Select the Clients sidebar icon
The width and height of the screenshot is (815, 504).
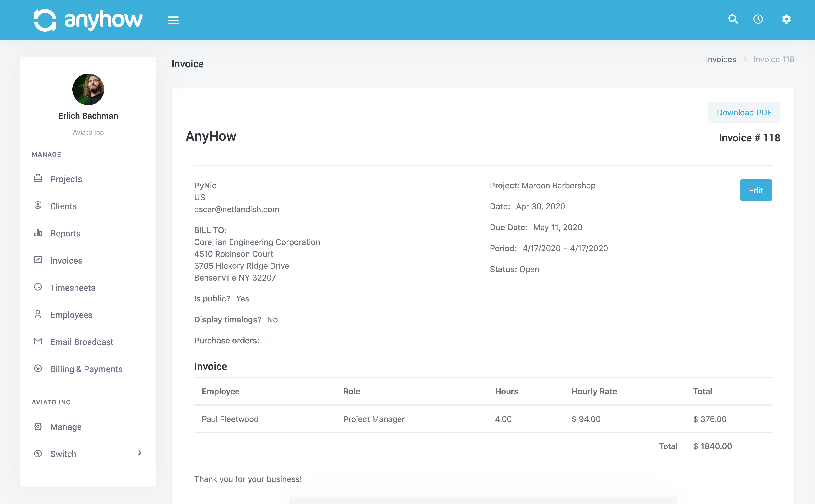tap(38, 205)
